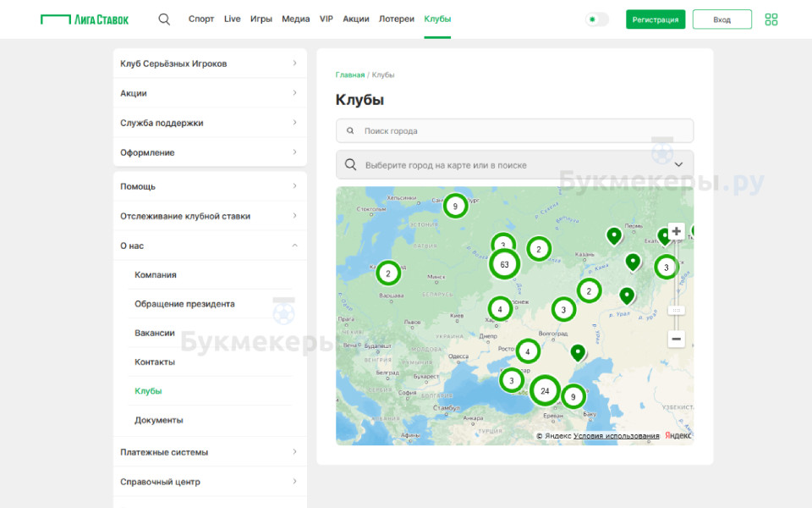Select Клубы in the sidebar submenu
Image resolution: width=812 pixels, height=508 pixels.
coord(148,391)
